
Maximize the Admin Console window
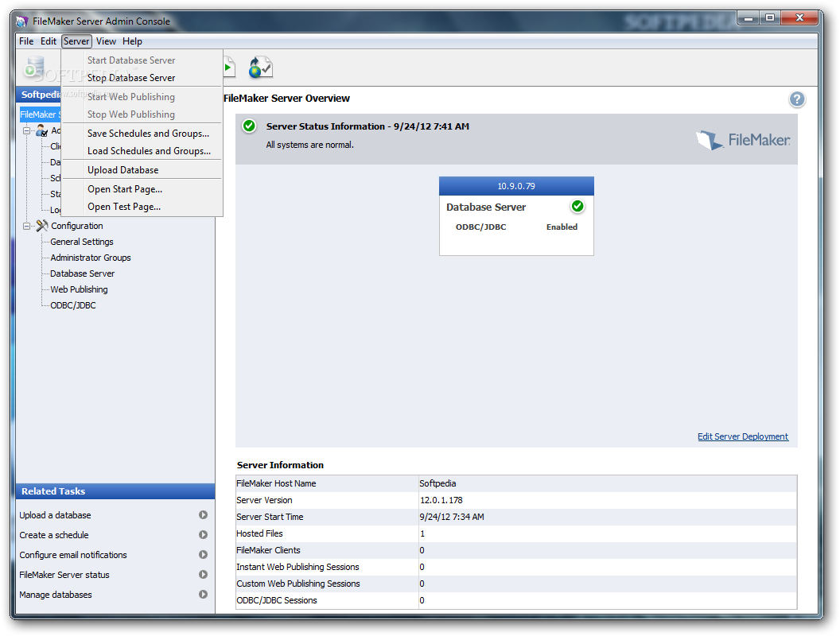point(770,17)
